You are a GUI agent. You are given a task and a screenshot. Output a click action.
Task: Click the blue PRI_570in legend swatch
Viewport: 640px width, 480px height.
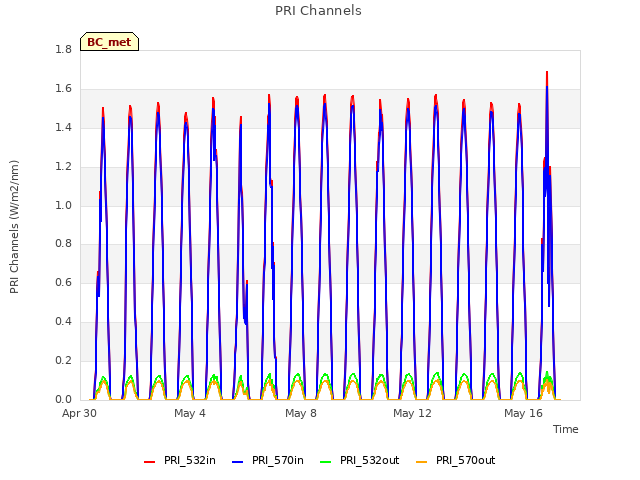(x=238, y=462)
